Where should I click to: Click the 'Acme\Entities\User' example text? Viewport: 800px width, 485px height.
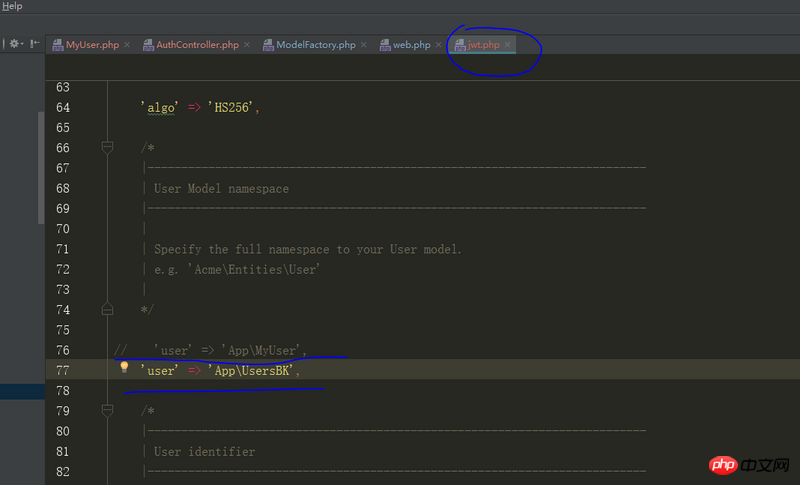pos(254,269)
